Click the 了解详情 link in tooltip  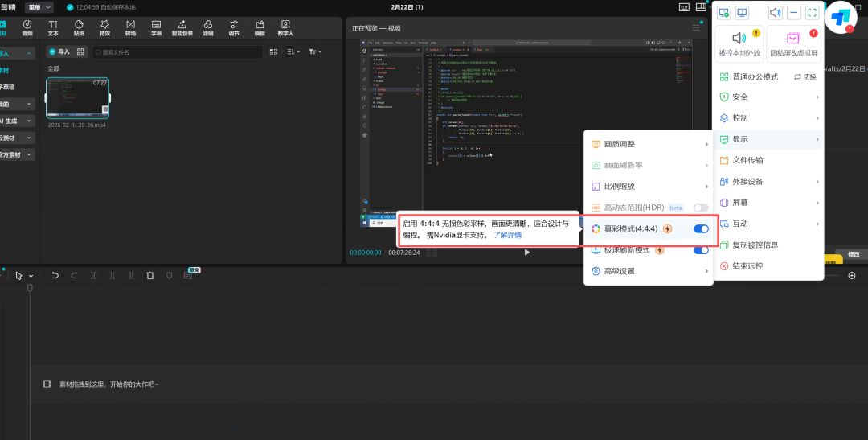(507, 236)
